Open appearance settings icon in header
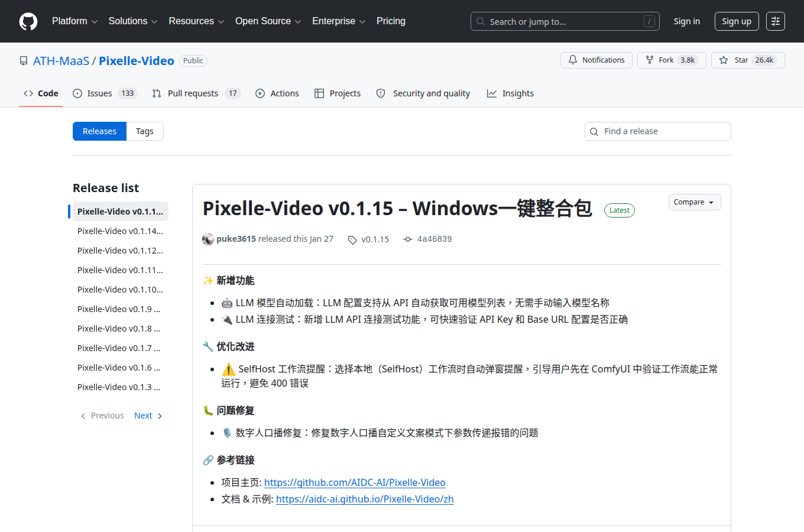804x532 pixels. coord(776,21)
